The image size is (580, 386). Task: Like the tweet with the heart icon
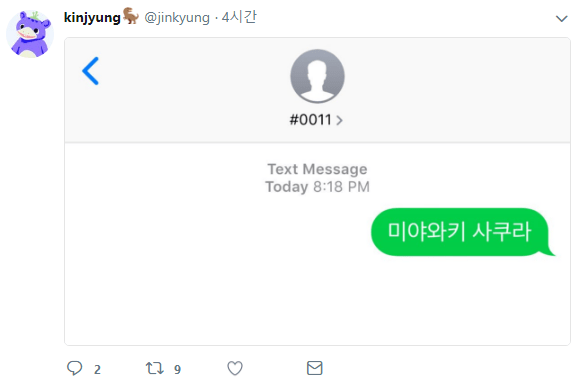pyautogui.click(x=235, y=368)
